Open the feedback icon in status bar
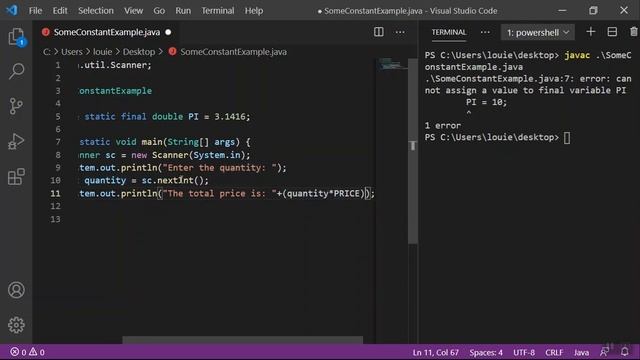This screenshot has height=360, width=640. tap(604, 352)
